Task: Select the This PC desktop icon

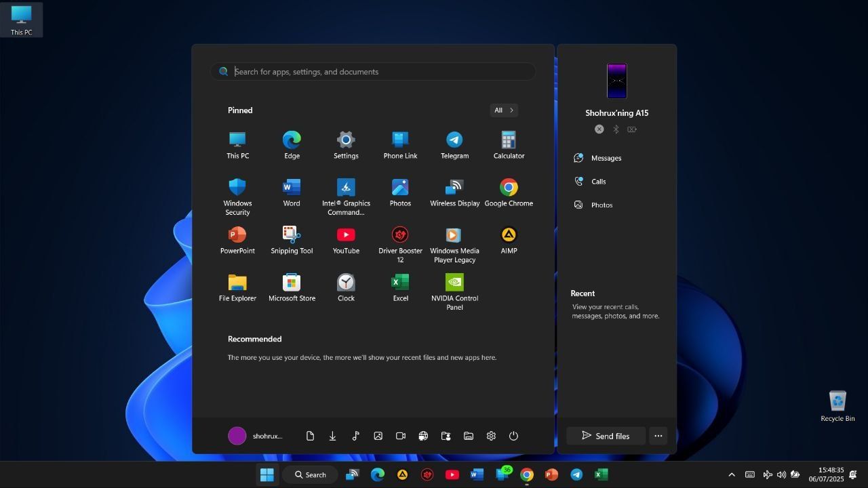Action: 21,20
